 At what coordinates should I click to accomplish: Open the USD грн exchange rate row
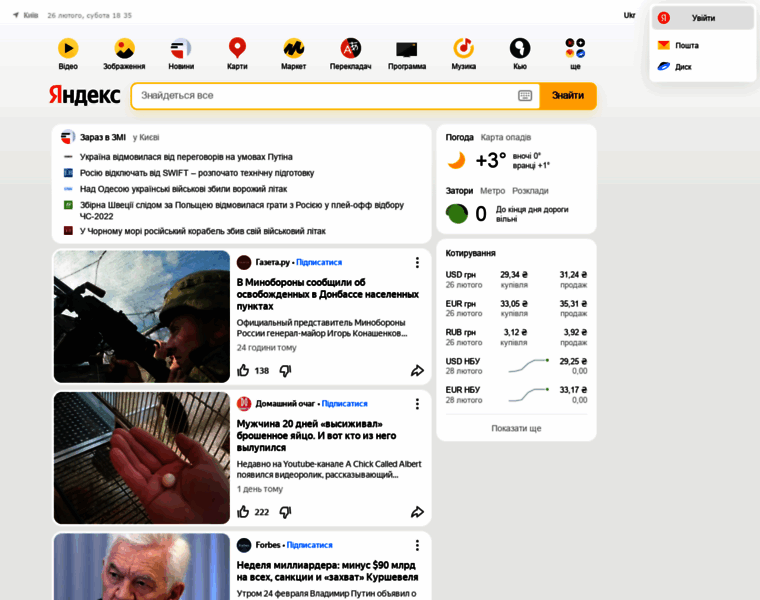click(516, 280)
